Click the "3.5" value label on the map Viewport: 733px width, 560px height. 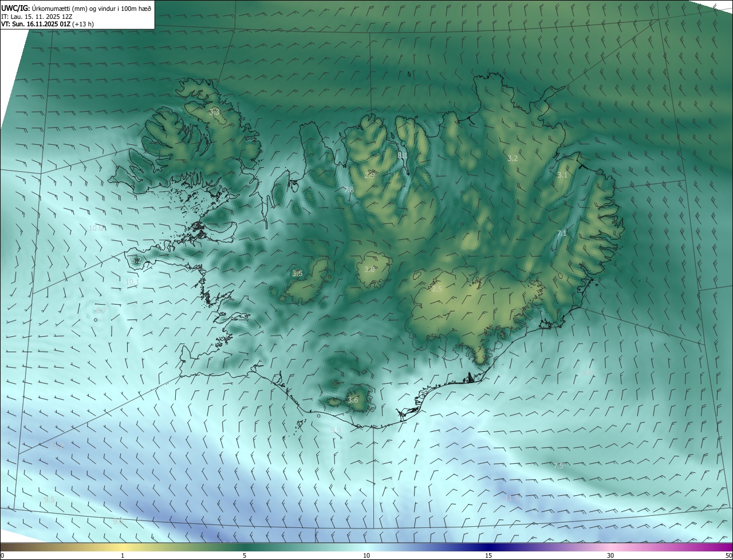coord(297,274)
